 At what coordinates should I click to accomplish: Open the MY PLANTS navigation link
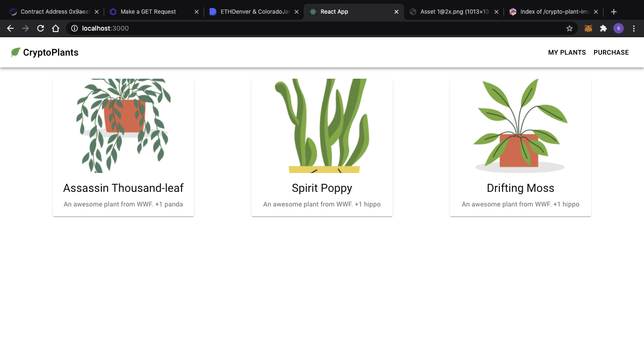pyautogui.click(x=567, y=52)
